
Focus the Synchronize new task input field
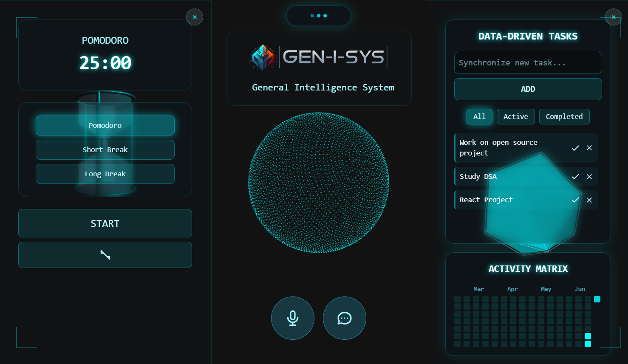[x=528, y=63]
